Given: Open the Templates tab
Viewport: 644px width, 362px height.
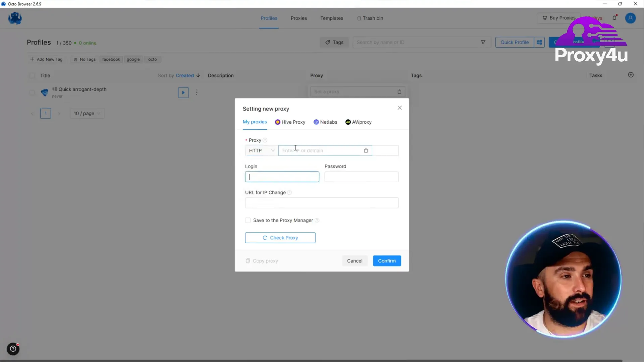Looking at the screenshot, I should click(331, 18).
